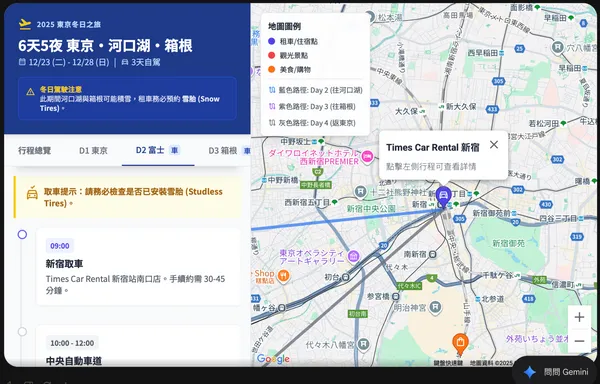Viewport: 600px width, 384px height.
Task: Click the route icon beside 藍色路徑
Action: (272, 90)
